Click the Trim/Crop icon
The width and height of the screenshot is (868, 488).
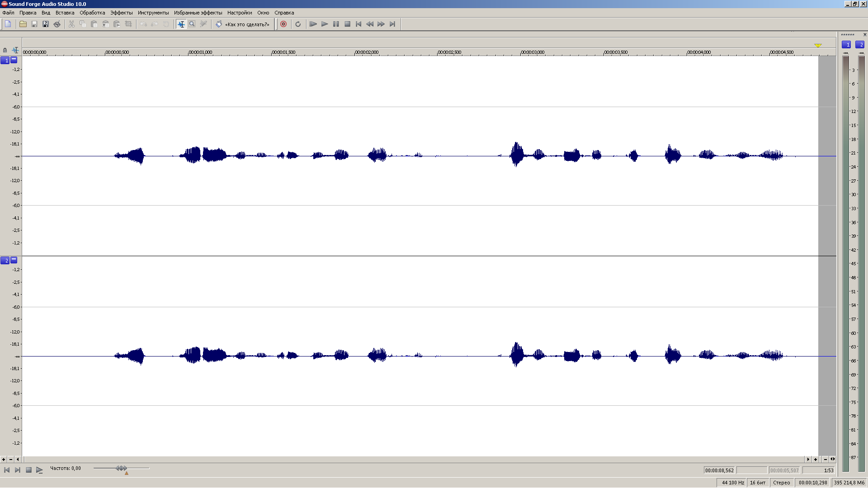128,24
